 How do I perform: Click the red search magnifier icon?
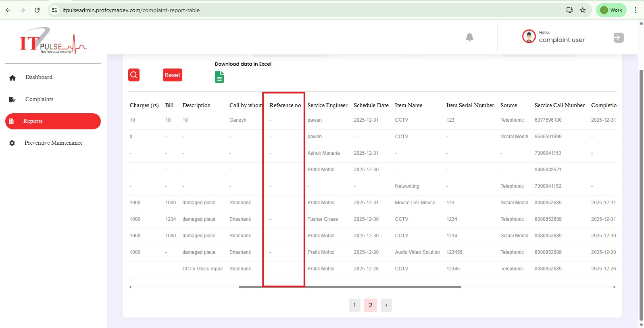point(134,75)
